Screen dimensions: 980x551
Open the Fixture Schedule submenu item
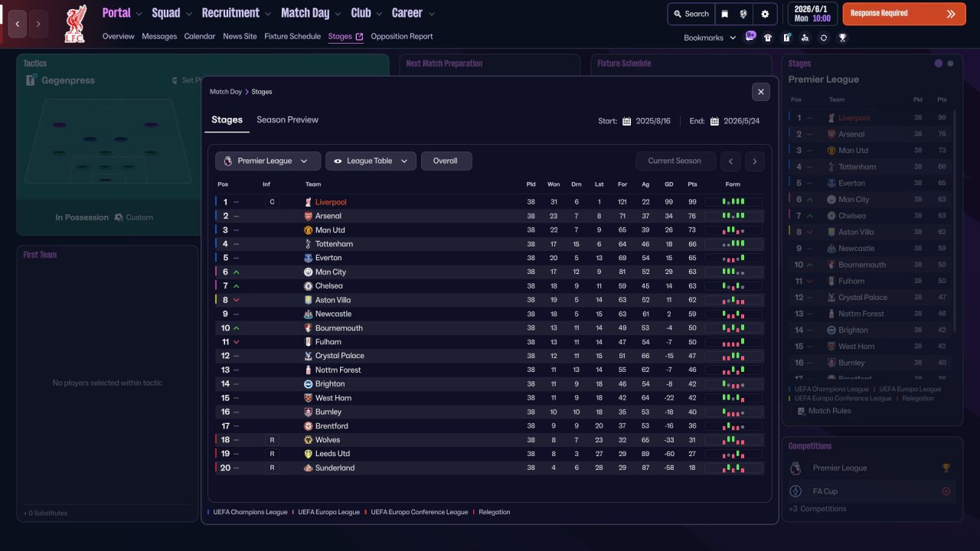click(292, 37)
